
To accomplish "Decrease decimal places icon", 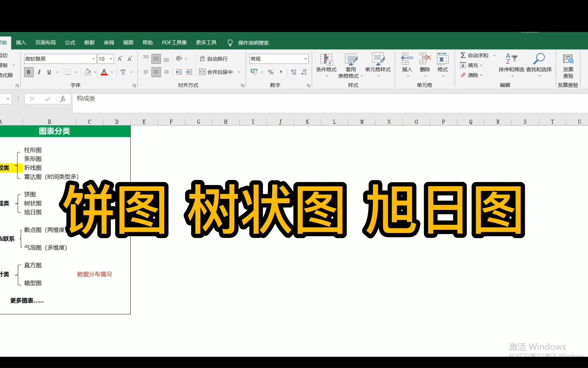I will 304,72.
